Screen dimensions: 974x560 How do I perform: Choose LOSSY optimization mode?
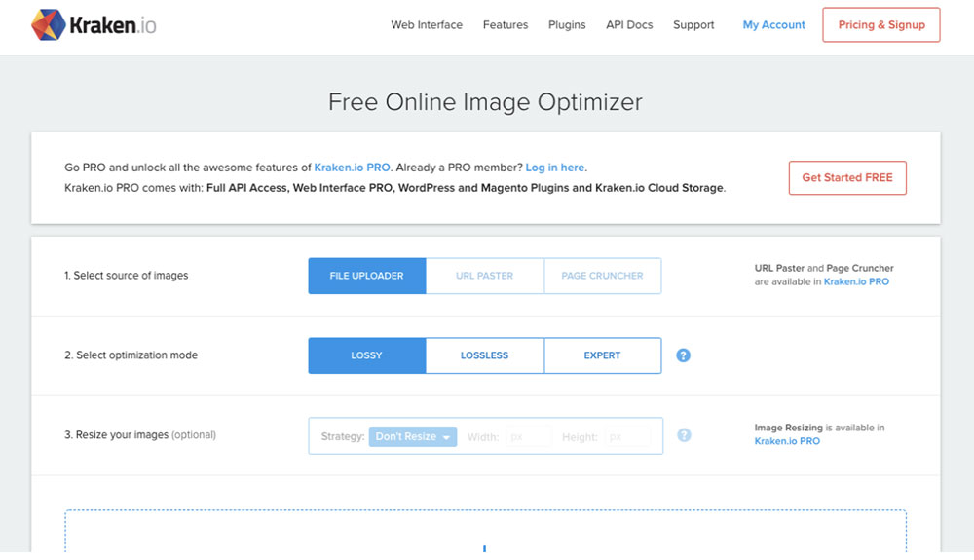pos(367,355)
